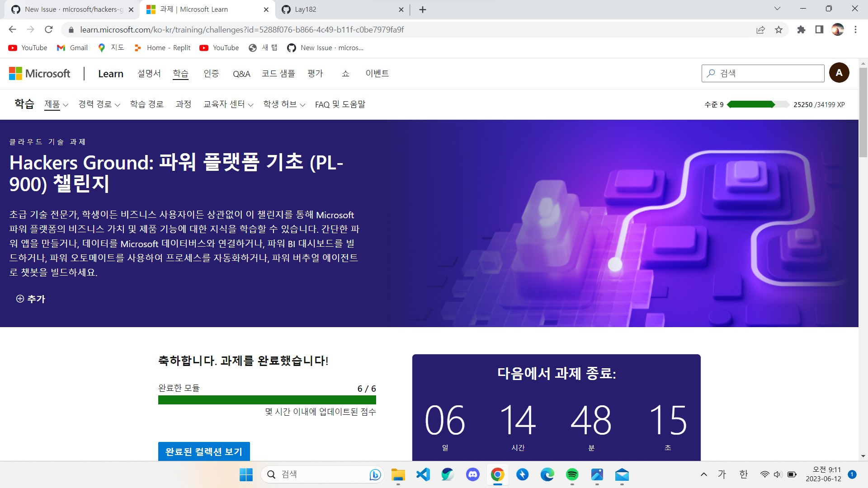Click the share icon in address bar
The image size is (868, 488).
coord(760,29)
